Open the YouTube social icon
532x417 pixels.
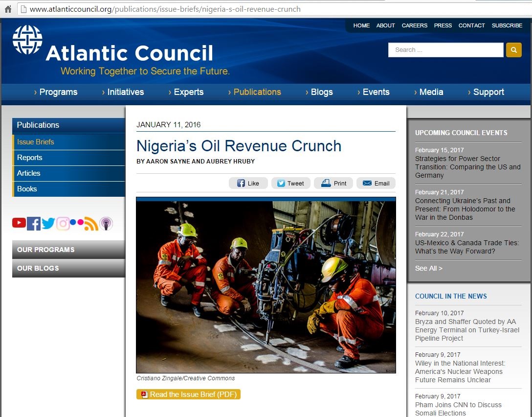pos(19,223)
